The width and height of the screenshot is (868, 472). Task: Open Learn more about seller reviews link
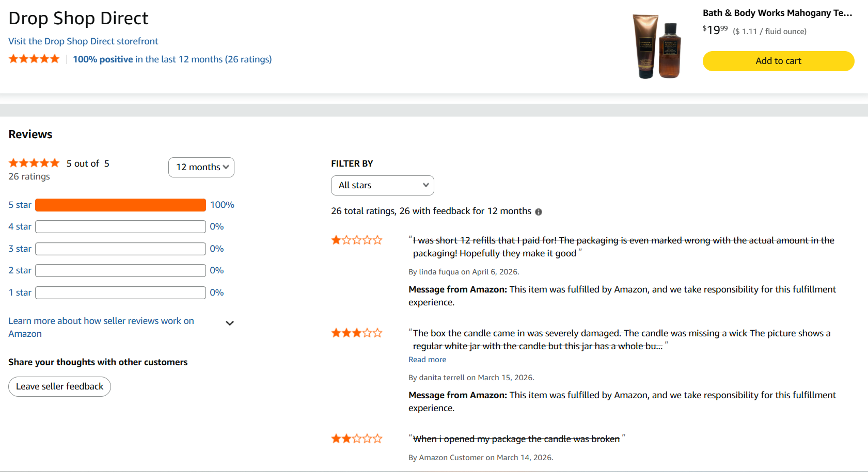[x=101, y=327]
